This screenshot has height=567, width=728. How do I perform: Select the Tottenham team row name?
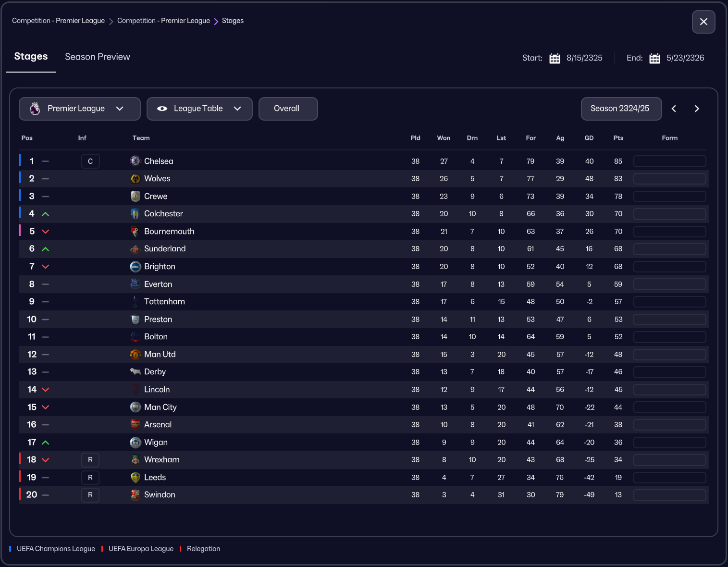click(164, 302)
